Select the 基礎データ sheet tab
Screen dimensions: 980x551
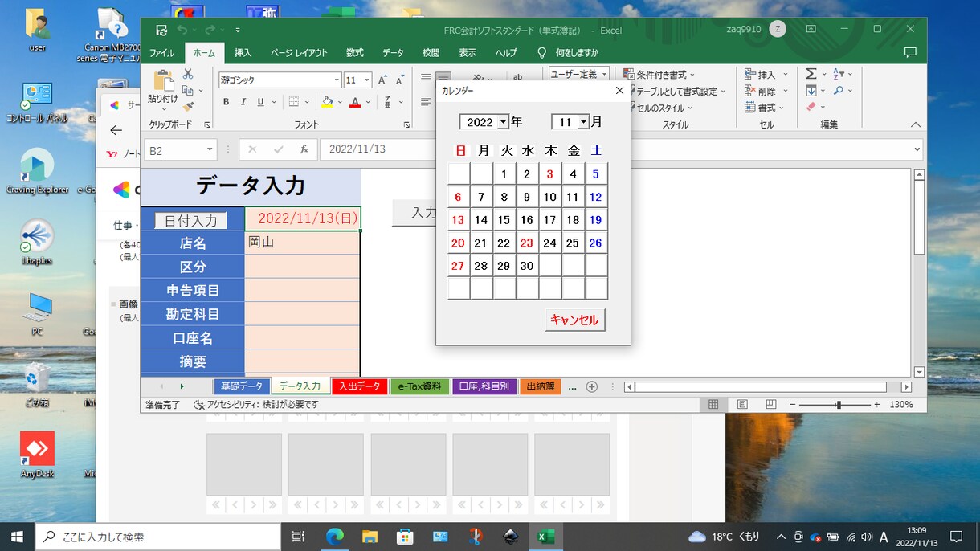(242, 386)
